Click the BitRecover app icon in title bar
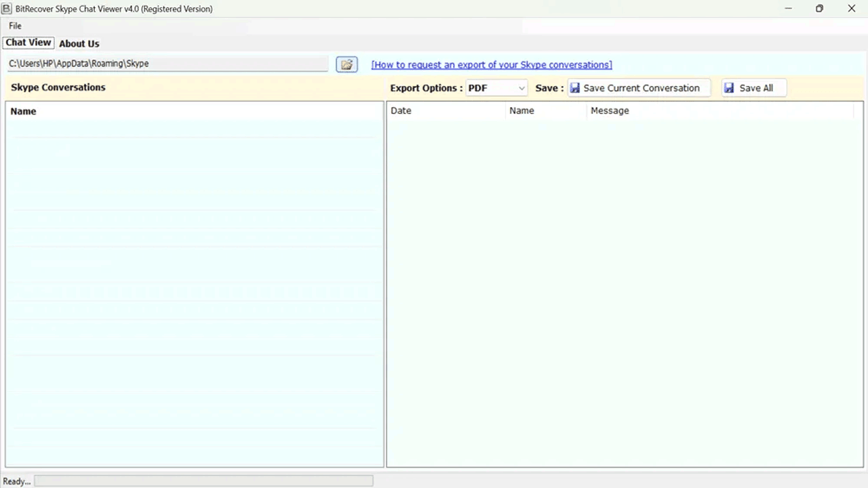The width and height of the screenshot is (868, 488). click(7, 9)
